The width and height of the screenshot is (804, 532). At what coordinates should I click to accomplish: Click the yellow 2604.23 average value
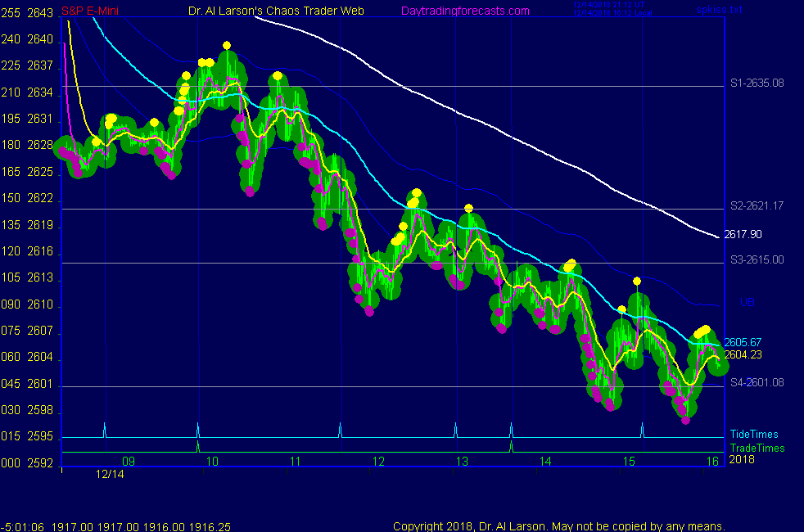(743, 354)
